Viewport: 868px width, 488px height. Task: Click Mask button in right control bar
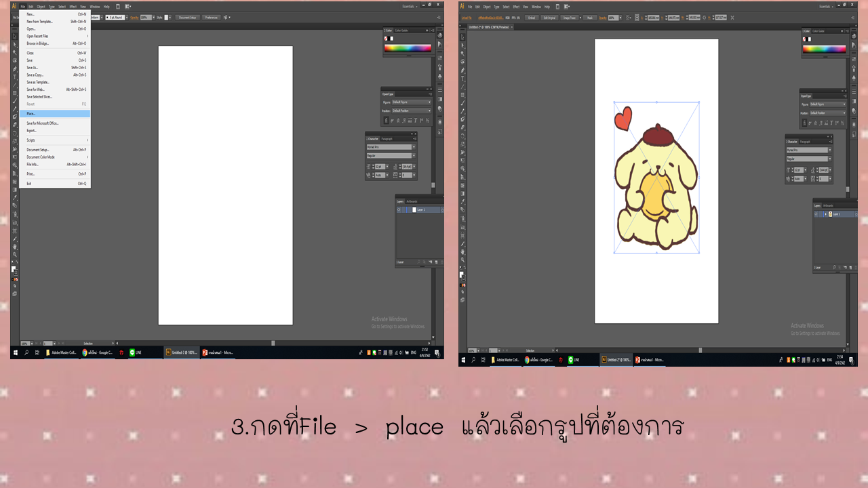590,18
